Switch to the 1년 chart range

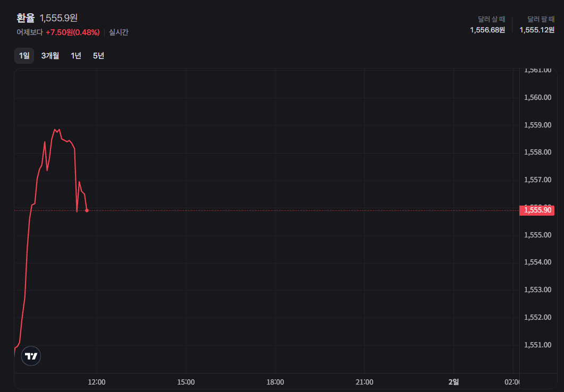[76, 56]
